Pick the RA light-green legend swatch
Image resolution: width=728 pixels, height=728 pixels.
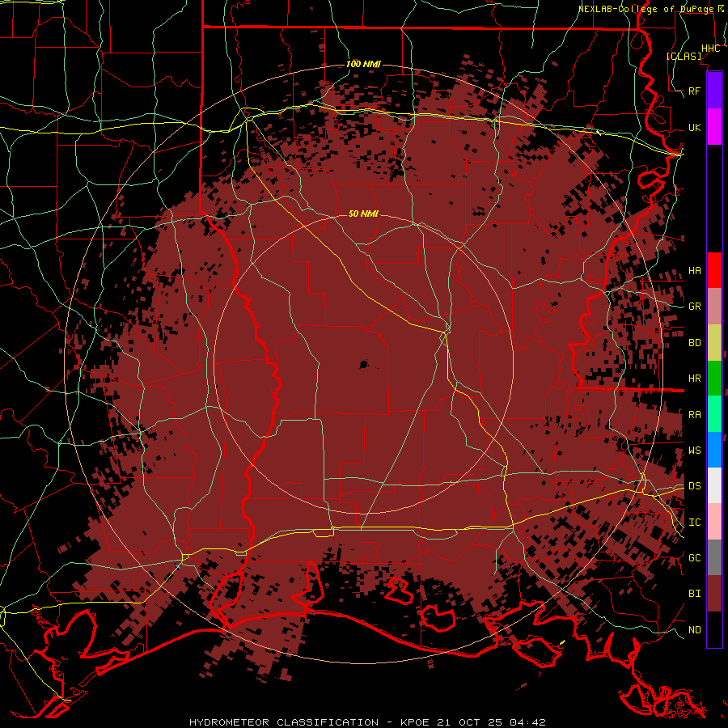714,414
